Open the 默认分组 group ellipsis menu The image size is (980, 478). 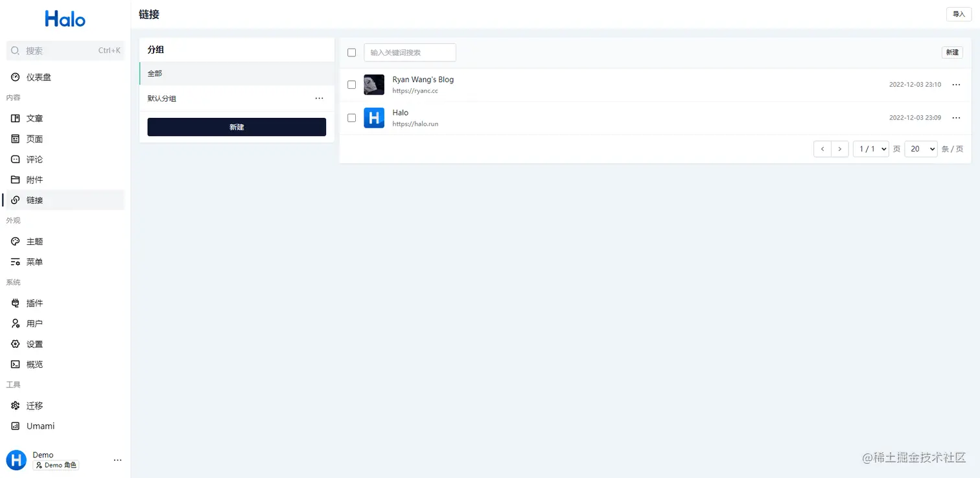click(x=319, y=98)
